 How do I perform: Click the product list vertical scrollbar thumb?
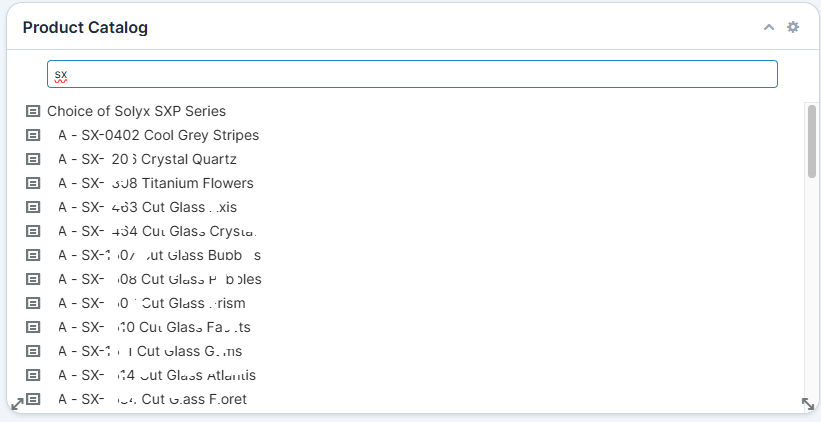coord(811,140)
